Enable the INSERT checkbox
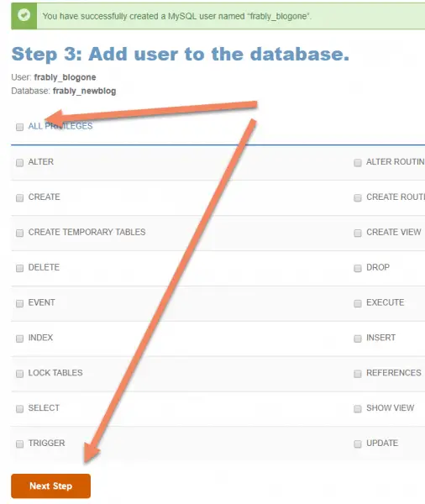Image resolution: width=425 pixels, height=504 pixels. coord(358,339)
